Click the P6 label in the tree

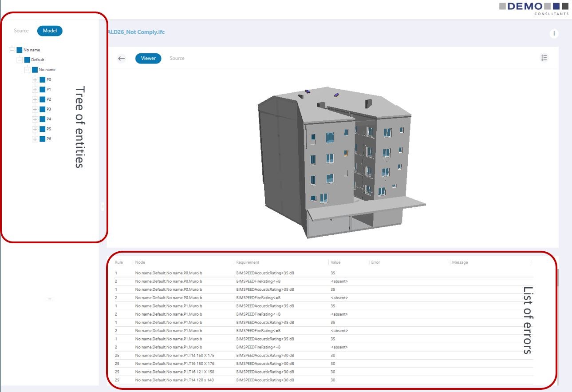[x=49, y=139]
